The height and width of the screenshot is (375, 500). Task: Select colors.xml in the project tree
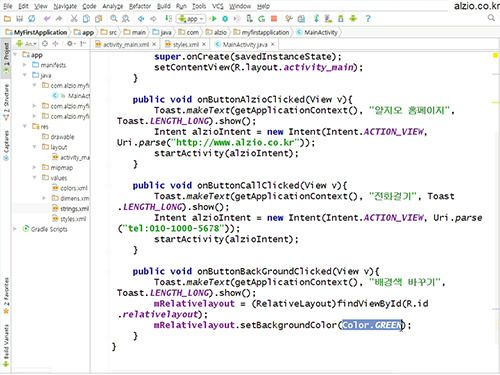click(70, 188)
